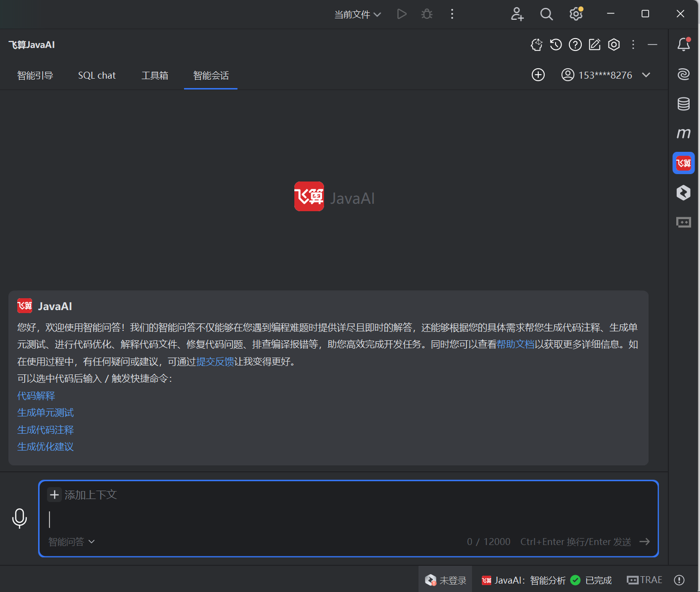Click the Debug bug icon

click(427, 14)
